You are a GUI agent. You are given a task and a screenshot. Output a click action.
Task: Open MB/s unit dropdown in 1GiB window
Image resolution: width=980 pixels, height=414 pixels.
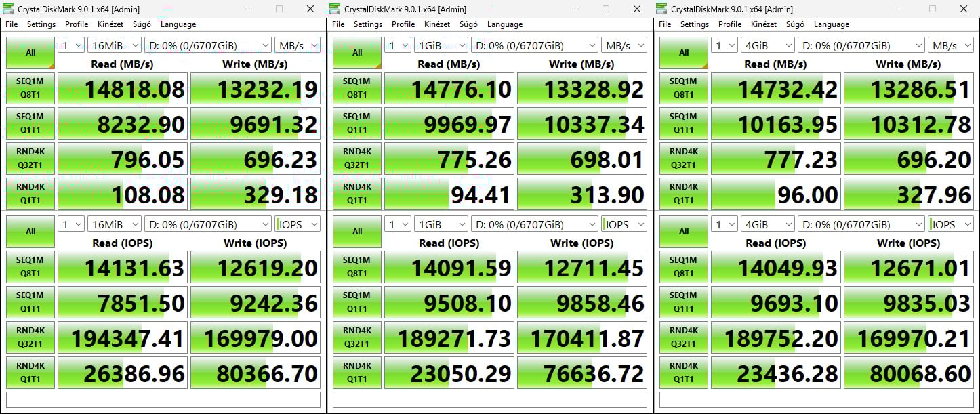pos(624,45)
